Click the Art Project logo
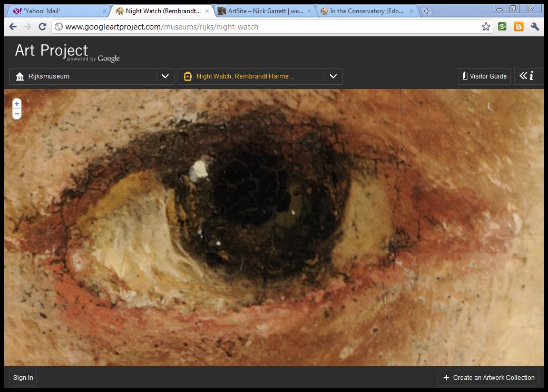 tap(52, 51)
